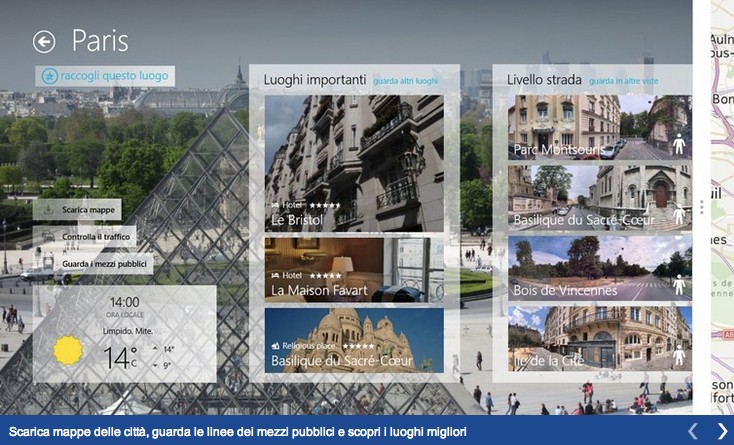
Task: Open 'Guarda i mezzi pubblici' button
Action: tap(93, 264)
